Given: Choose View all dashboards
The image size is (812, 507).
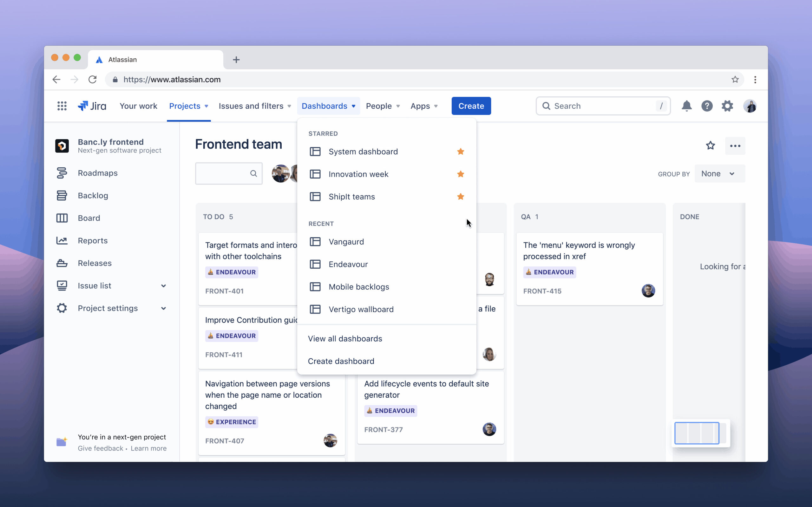Looking at the screenshot, I should click(x=345, y=339).
